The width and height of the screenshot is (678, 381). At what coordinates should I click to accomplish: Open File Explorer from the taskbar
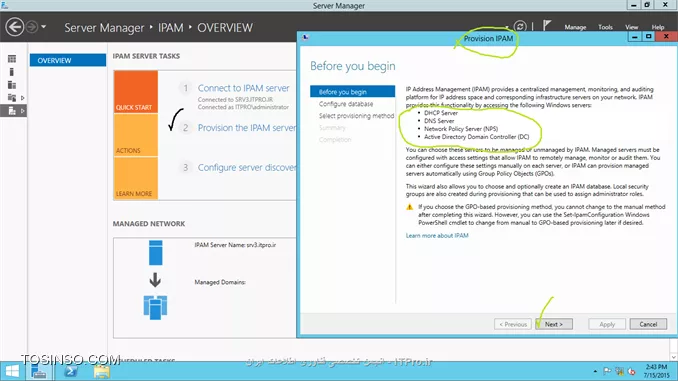click(x=102, y=371)
